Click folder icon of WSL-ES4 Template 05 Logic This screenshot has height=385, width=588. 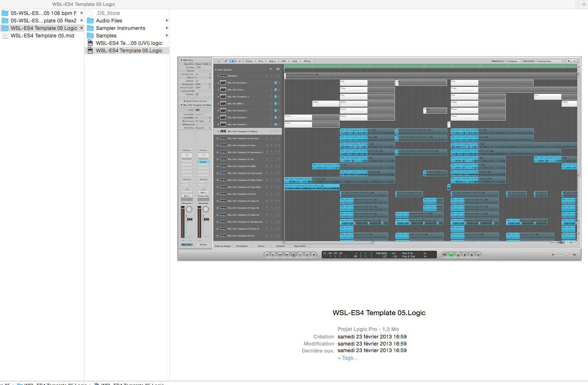(5, 28)
